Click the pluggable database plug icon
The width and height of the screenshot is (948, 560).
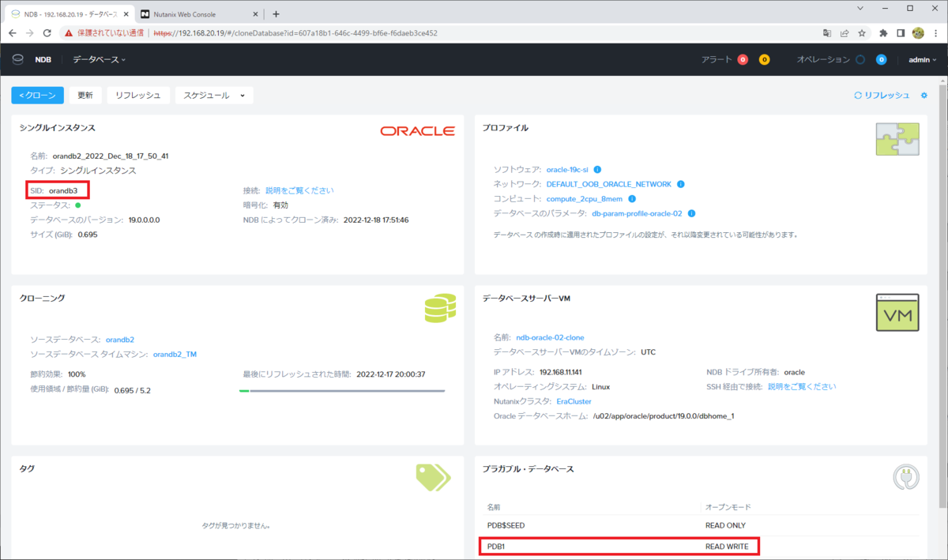click(x=906, y=477)
